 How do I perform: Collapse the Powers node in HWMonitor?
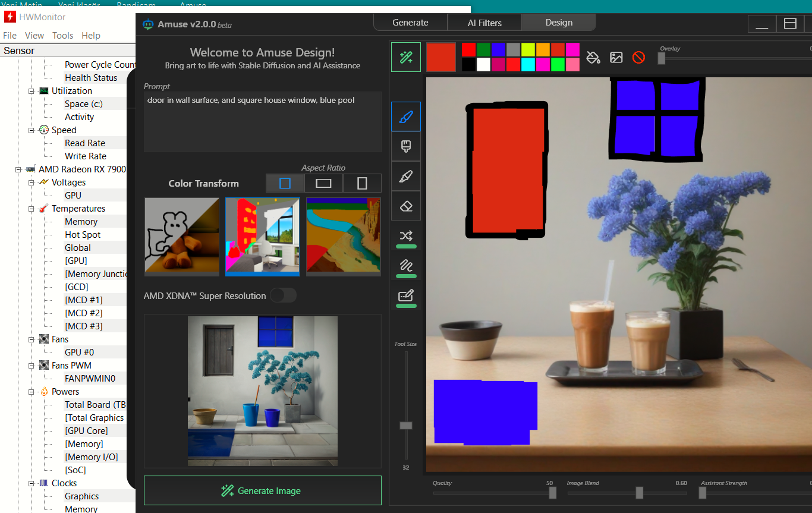(x=32, y=392)
